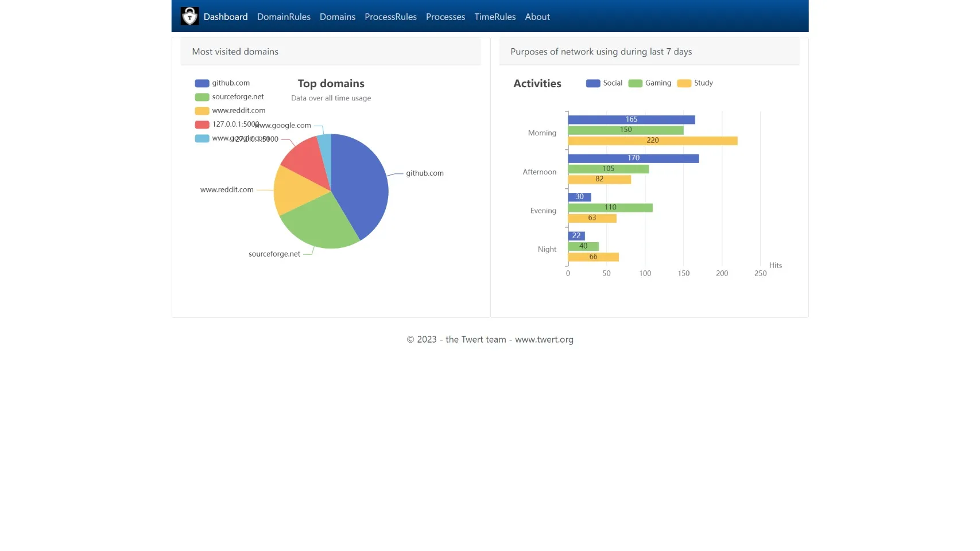The height and width of the screenshot is (551, 980).
Task: Click the Evening Gaming bar labeled 110
Action: 610,208
